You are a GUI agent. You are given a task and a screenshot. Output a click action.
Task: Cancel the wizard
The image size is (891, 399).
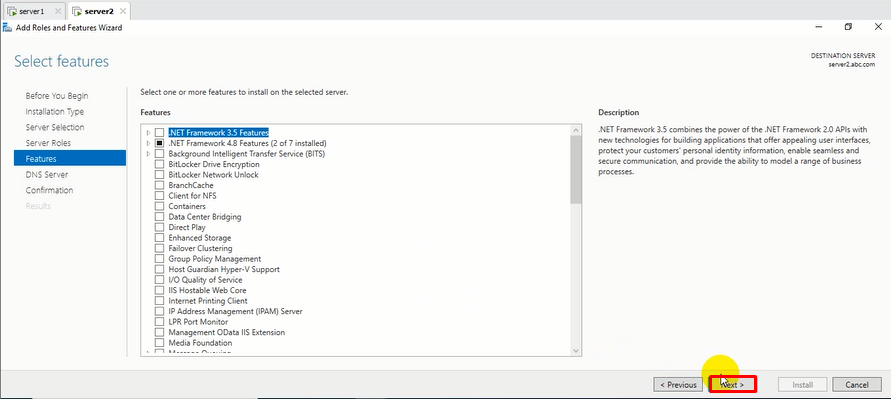tap(856, 385)
